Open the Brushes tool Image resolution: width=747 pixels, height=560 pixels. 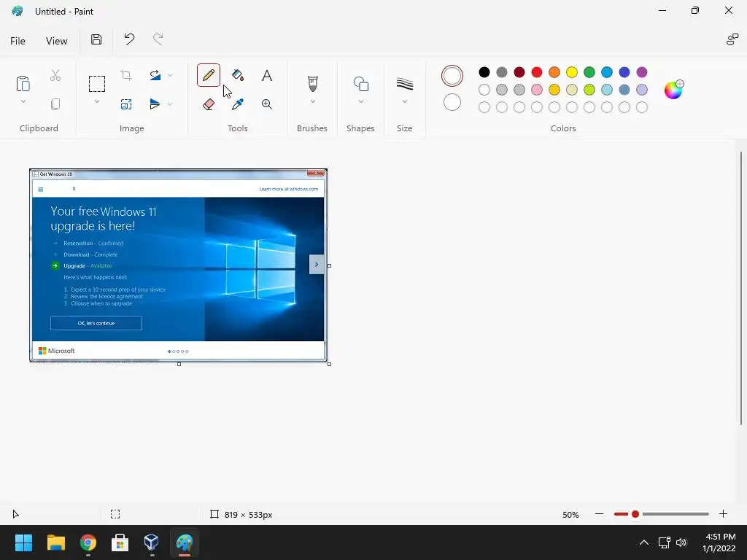tap(312, 84)
